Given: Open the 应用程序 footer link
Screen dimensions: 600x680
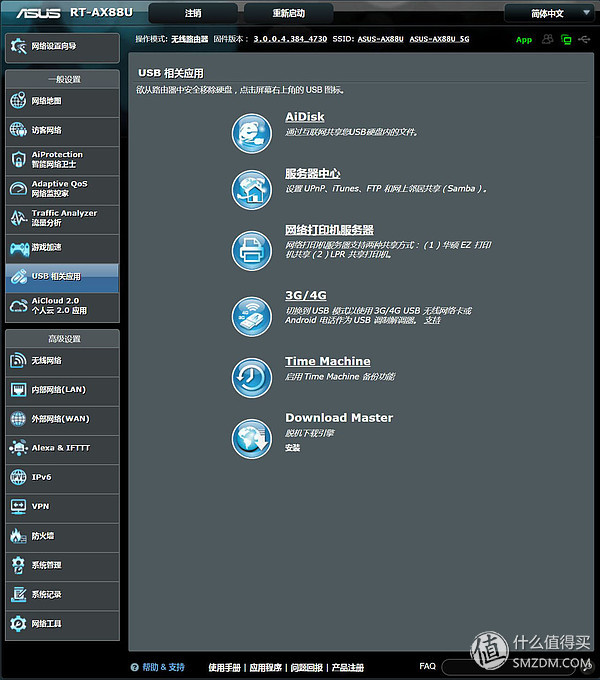Looking at the screenshot, I should coord(265,667).
